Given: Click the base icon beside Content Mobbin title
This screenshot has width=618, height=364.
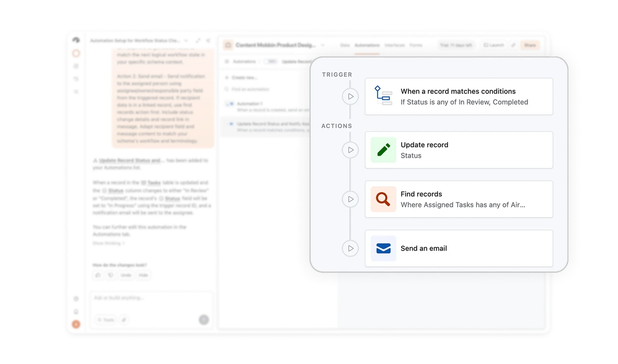Looking at the screenshot, I should click(228, 45).
